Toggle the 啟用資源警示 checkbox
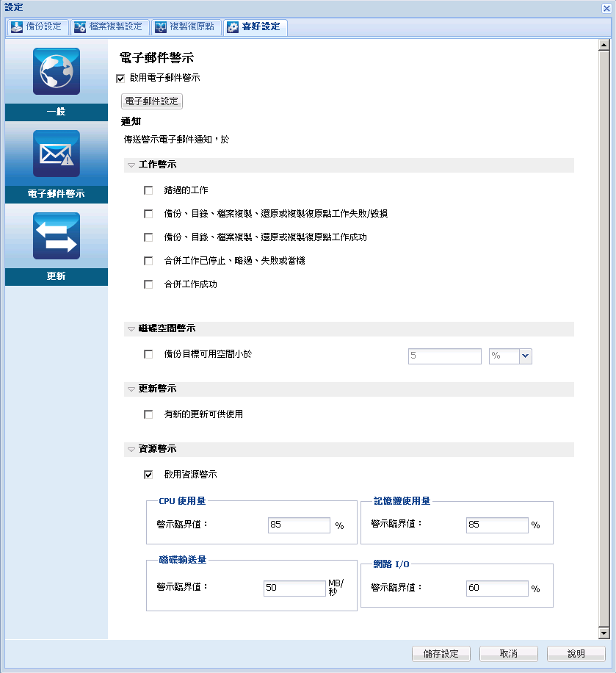The image size is (616, 673). (148, 475)
